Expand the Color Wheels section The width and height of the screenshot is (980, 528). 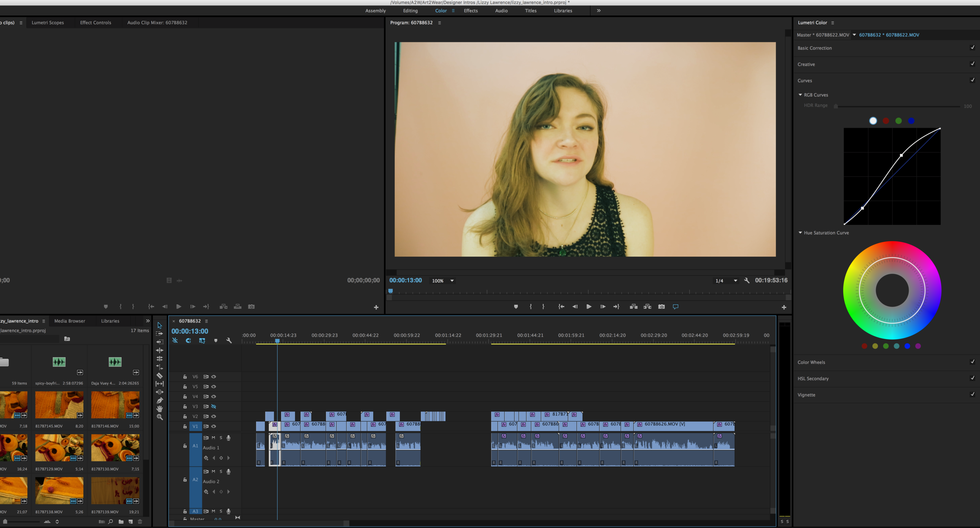point(811,362)
